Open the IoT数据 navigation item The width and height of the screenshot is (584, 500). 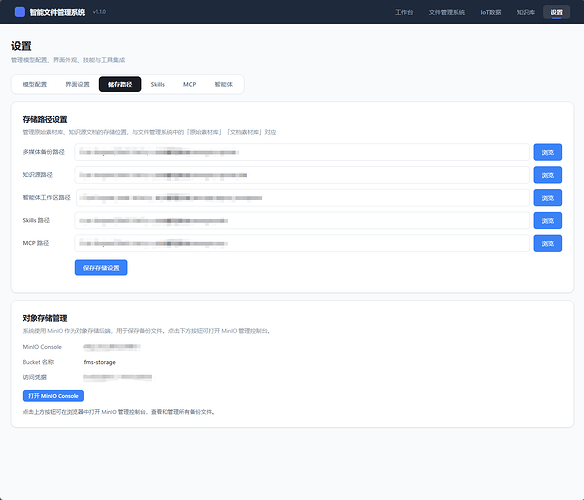click(x=491, y=12)
